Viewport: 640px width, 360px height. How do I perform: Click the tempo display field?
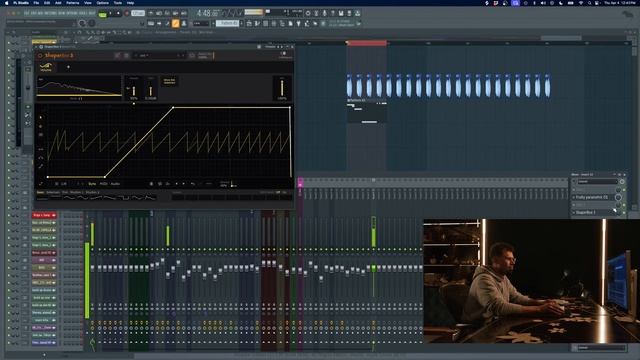pos(138,13)
